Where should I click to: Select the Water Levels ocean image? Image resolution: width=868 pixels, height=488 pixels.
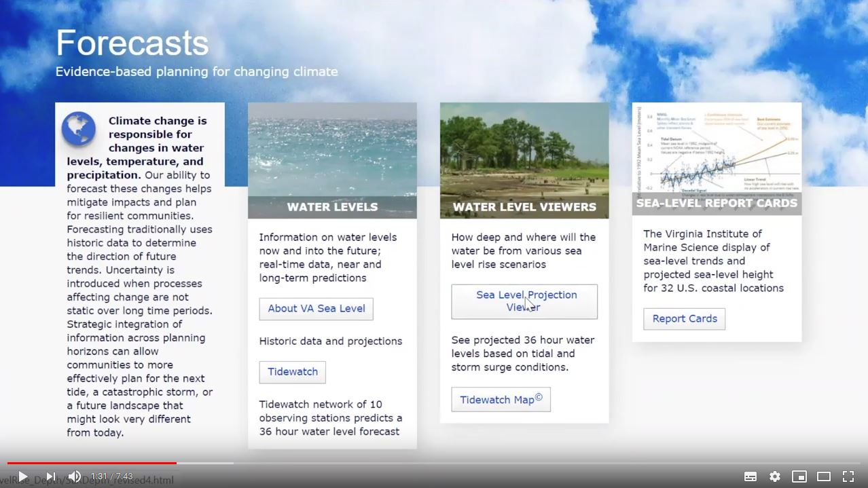point(332,149)
